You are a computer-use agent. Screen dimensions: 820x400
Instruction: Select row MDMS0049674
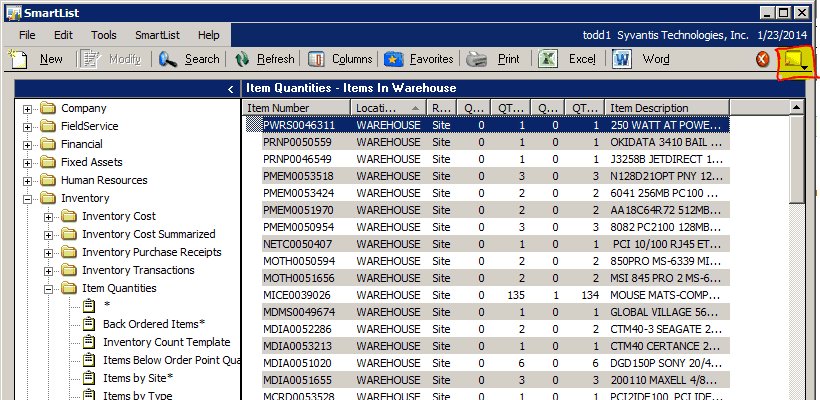point(496,312)
